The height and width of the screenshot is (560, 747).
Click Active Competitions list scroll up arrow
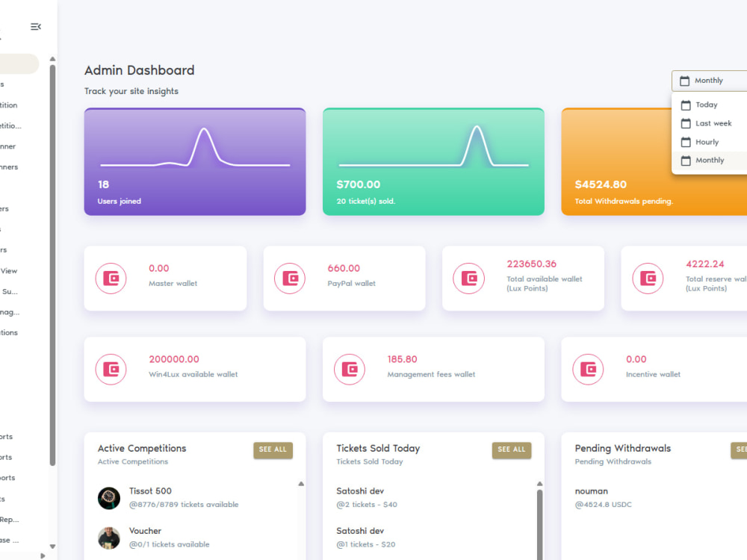pyautogui.click(x=301, y=484)
